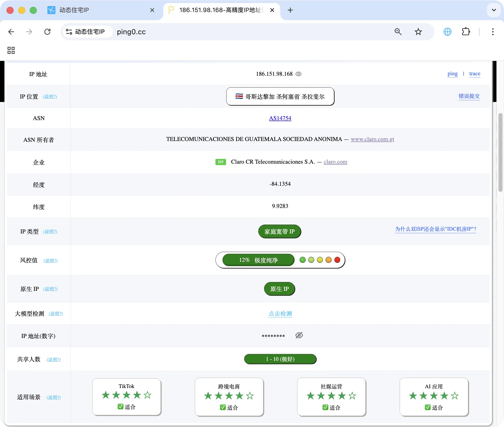Reload the ping0.cc page
The height and width of the screenshot is (427, 504).
pos(47,32)
